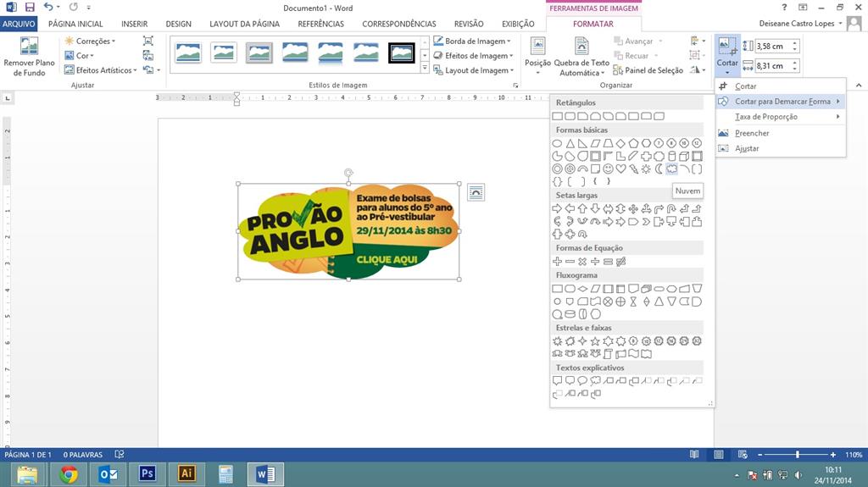Click the Compress Pictures icon

coord(147,41)
